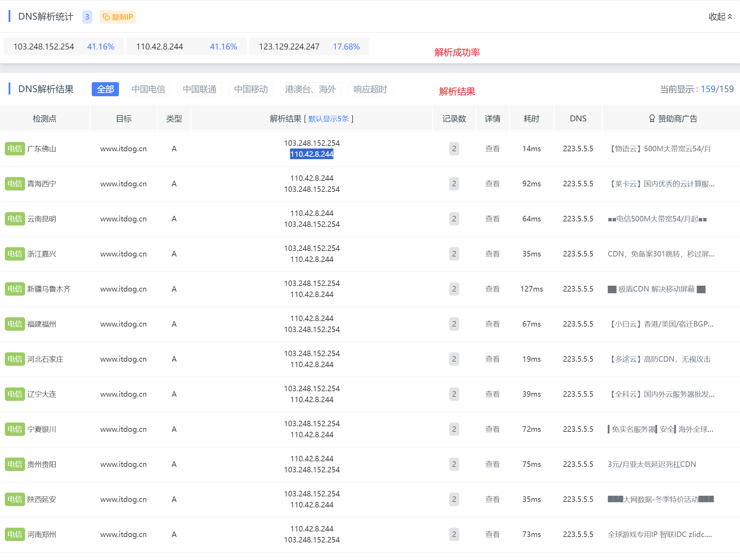Open the 响应超时 filter tab
The image size is (740, 560).
click(x=370, y=89)
